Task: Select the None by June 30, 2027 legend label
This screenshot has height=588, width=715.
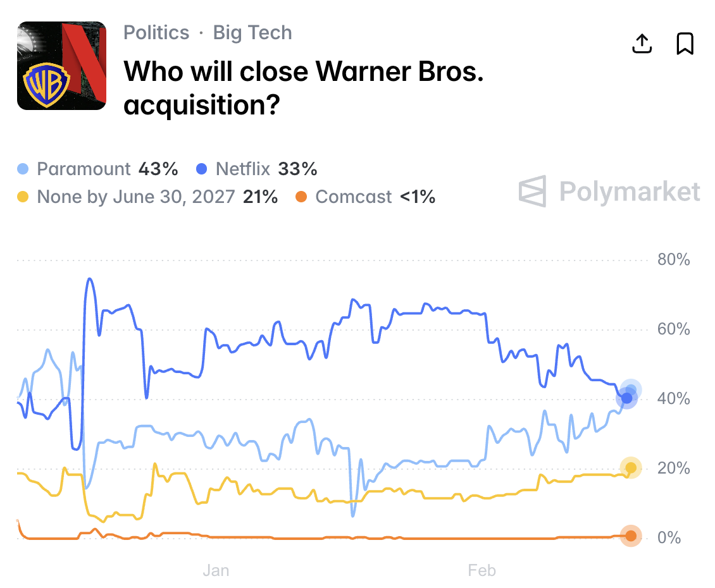Action: point(158,197)
